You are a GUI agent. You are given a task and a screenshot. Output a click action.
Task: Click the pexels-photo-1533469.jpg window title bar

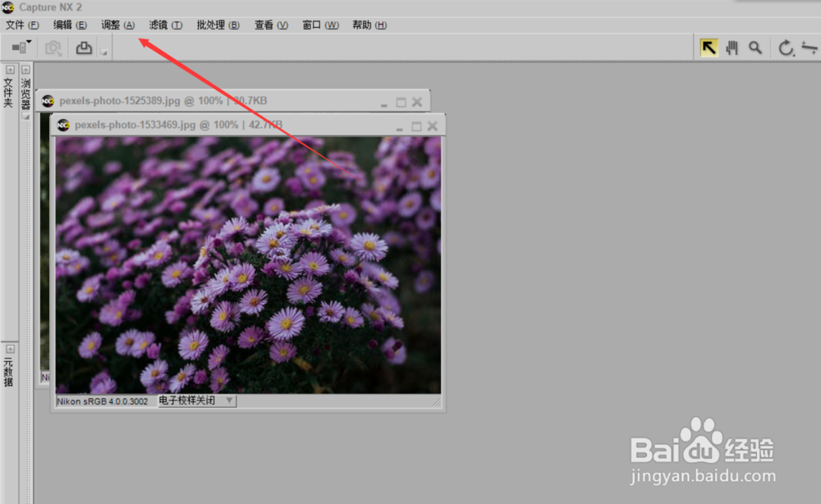coord(249,125)
